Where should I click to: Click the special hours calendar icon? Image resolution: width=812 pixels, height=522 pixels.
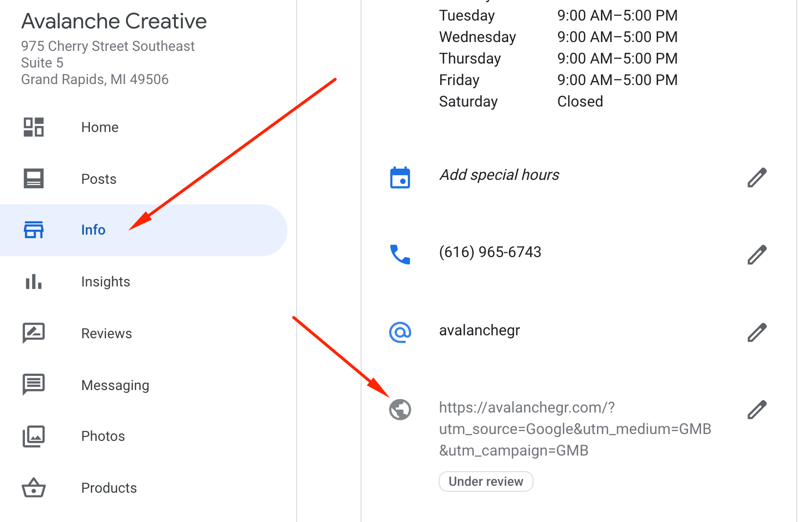pos(400,177)
